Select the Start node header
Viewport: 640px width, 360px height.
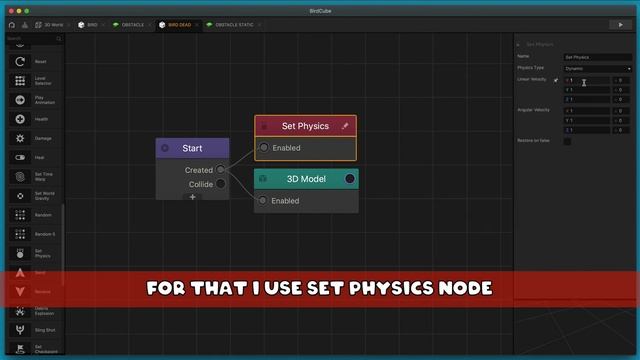click(x=192, y=148)
